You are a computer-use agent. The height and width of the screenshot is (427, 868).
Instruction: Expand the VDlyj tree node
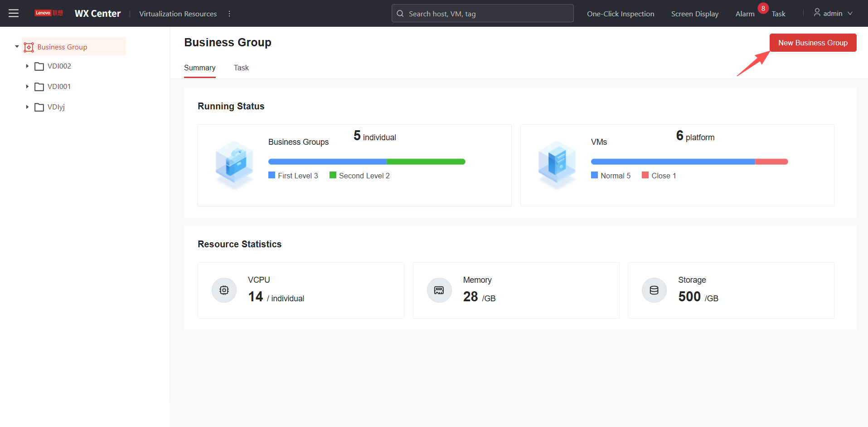tap(27, 107)
